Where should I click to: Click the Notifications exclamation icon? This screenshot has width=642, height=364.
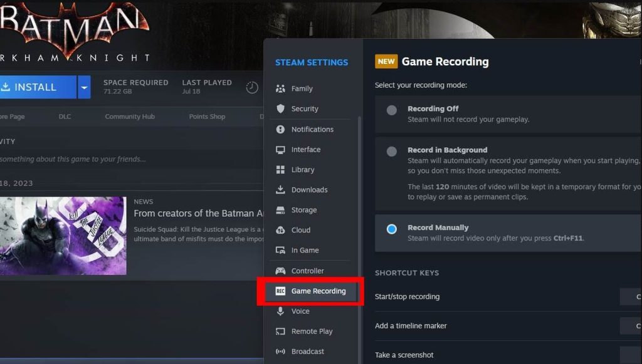coord(280,129)
